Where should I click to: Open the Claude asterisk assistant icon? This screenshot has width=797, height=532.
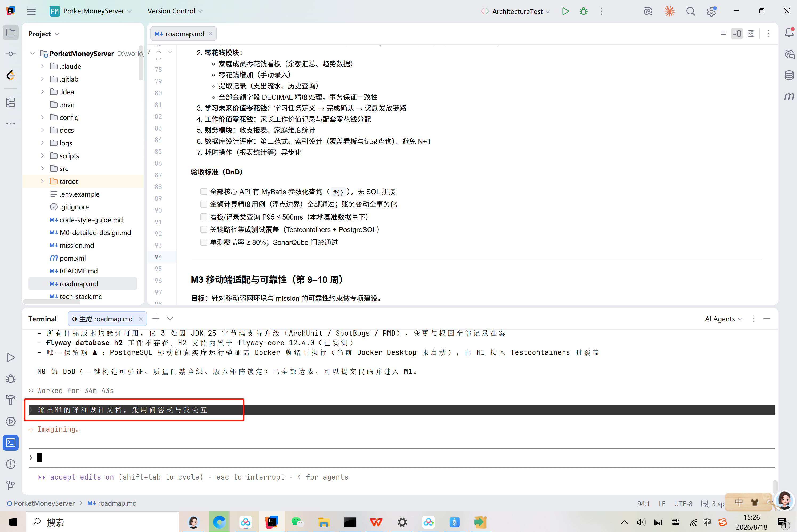669,11
